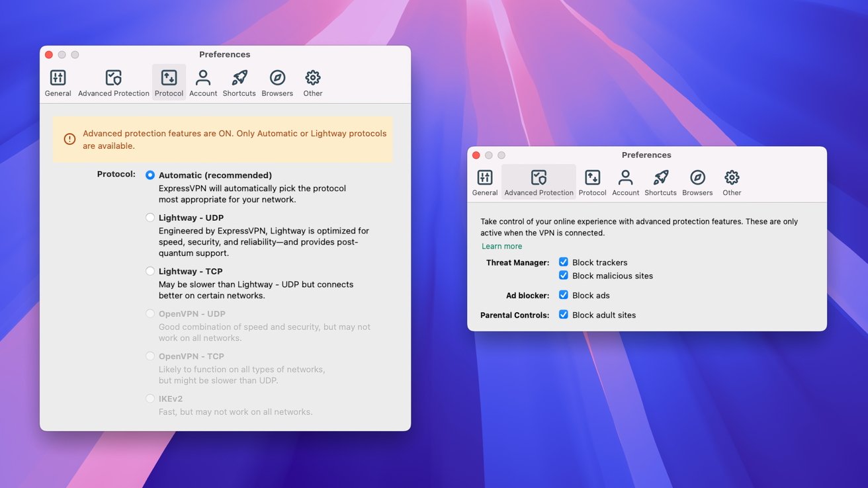
Task: Click the Parental Controls label
Action: point(515,315)
